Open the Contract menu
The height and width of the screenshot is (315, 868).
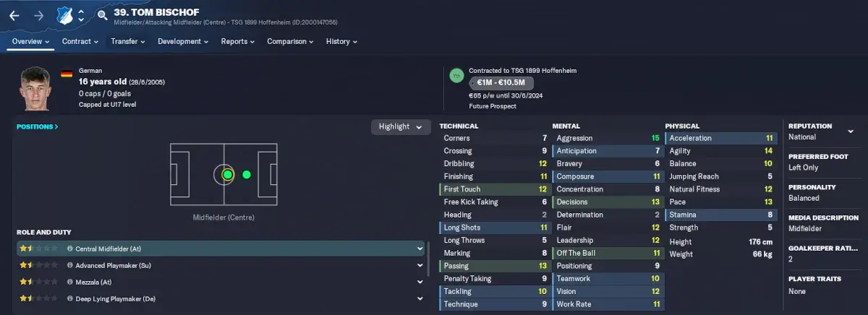tap(80, 42)
